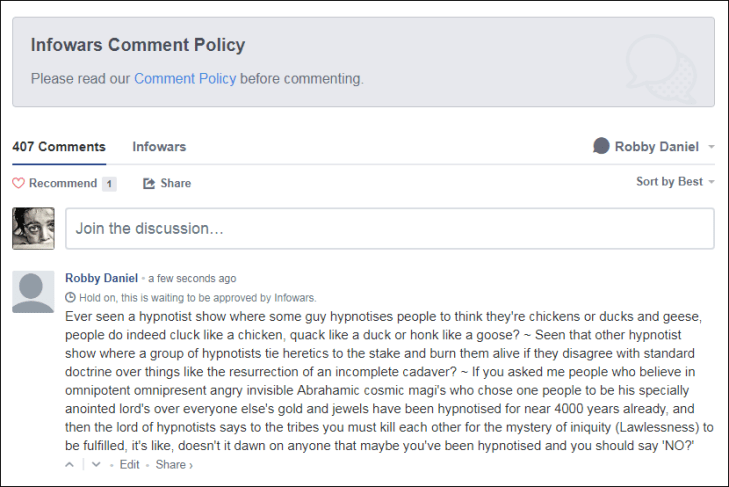Click the Robby Daniel author name link

tap(101, 278)
